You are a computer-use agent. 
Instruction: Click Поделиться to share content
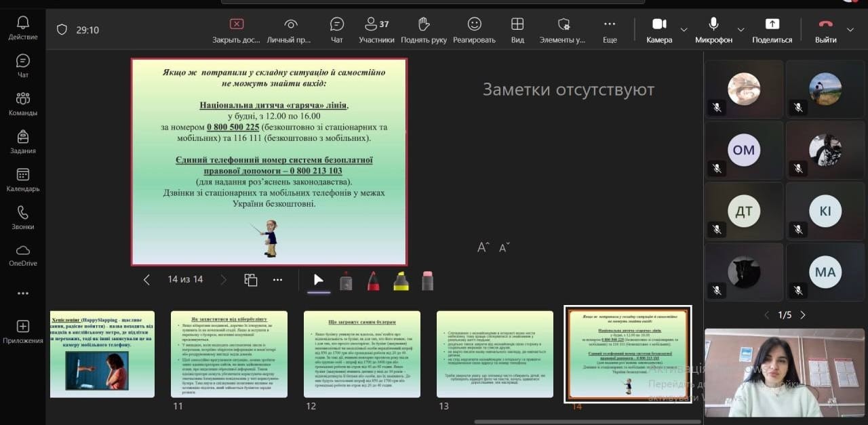click(772, 29)
